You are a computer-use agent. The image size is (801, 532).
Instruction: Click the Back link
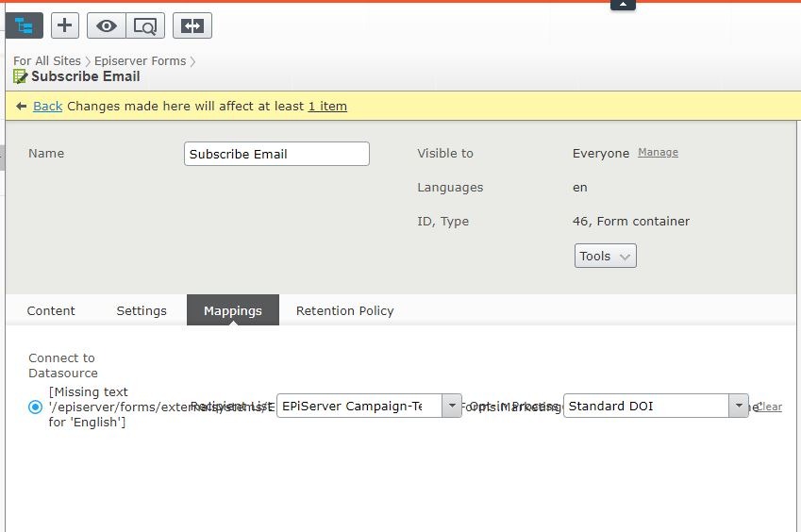coord(47,107)
